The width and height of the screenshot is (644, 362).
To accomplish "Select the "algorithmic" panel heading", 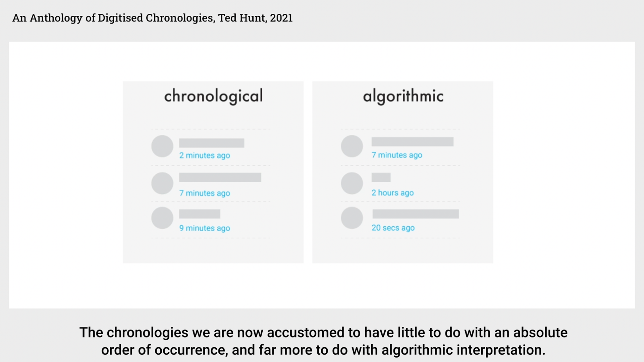I will pos(403,97).
